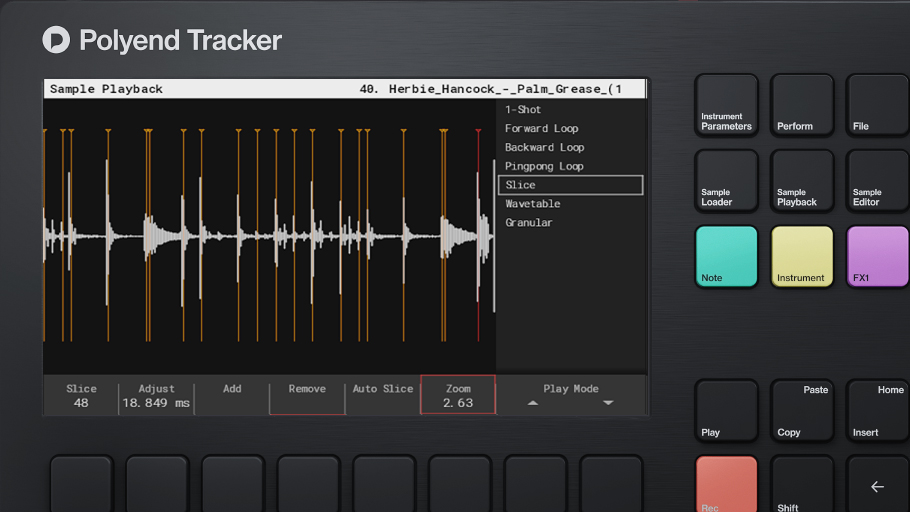Click the Adjust 18.849 ms parameter
Viewport: 910px width, 512px height.
(x=156, y=395)
